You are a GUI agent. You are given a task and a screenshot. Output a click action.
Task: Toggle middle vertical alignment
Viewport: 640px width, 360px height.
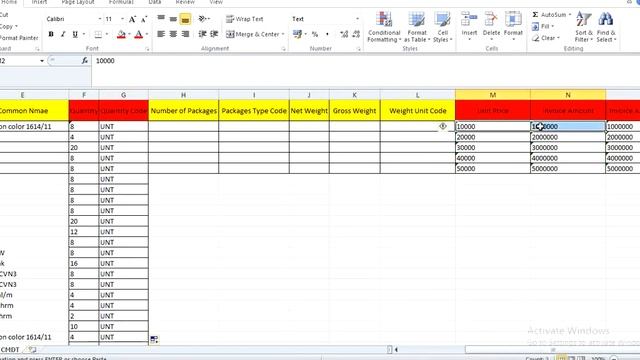pyautogui.click(x=173, y=19)
